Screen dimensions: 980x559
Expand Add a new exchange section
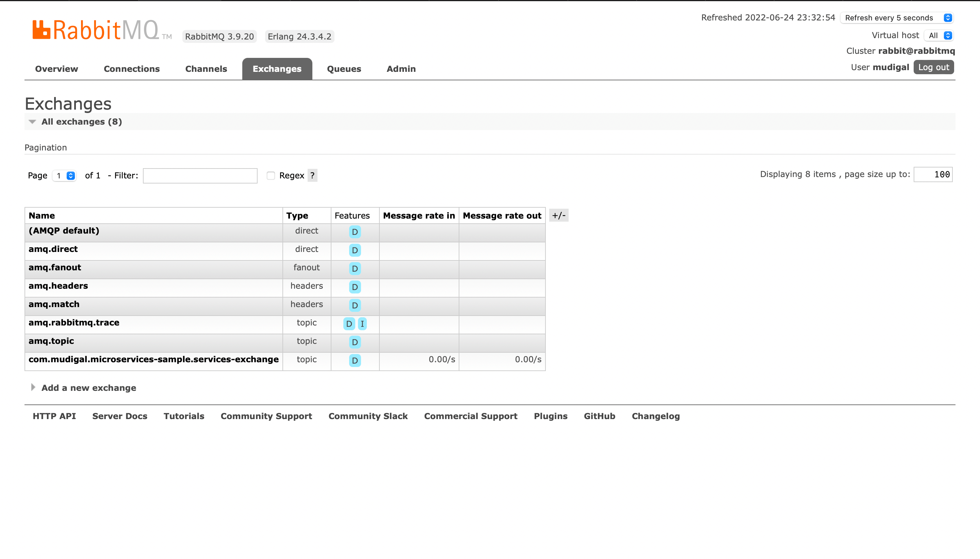[88, 388]
